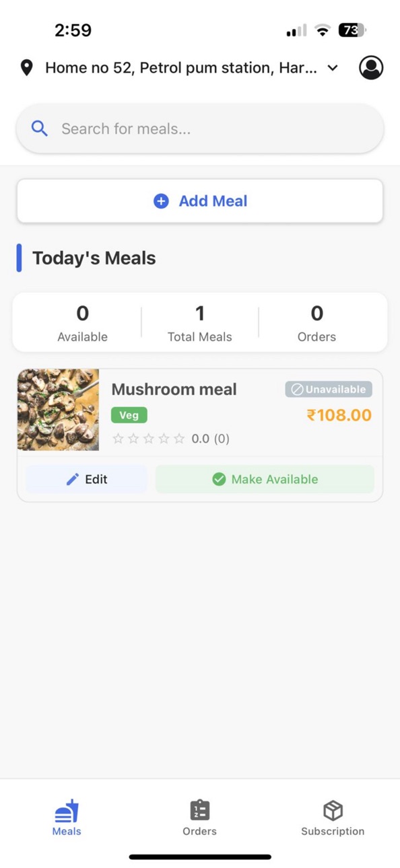Image resolution: width=400 pixels, height=868 pixels.
Task: Edit the Mushroom meal
Action: point(86,479)
